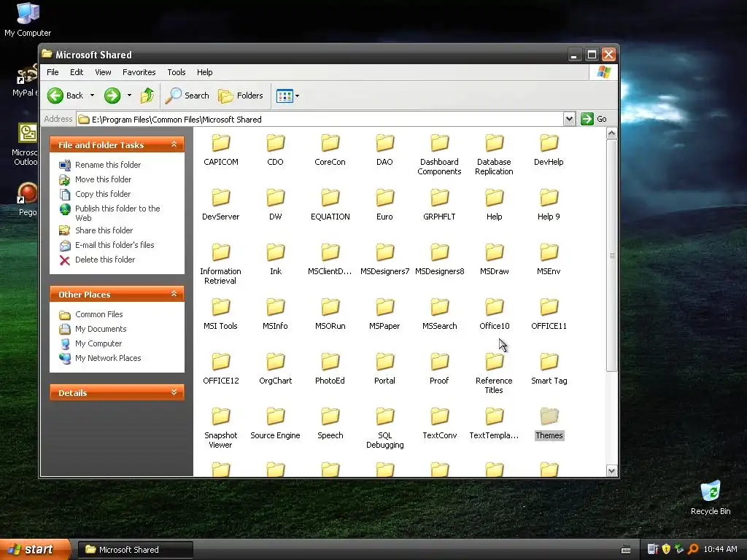747x560 pixels.
Task: Click E-mail this folder's files
Action: 107,245
